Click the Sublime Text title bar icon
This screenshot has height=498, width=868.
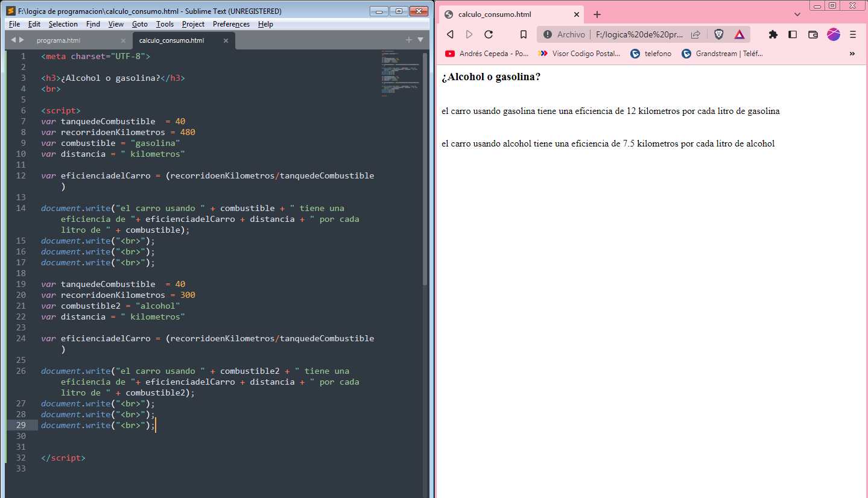(11, 11)
